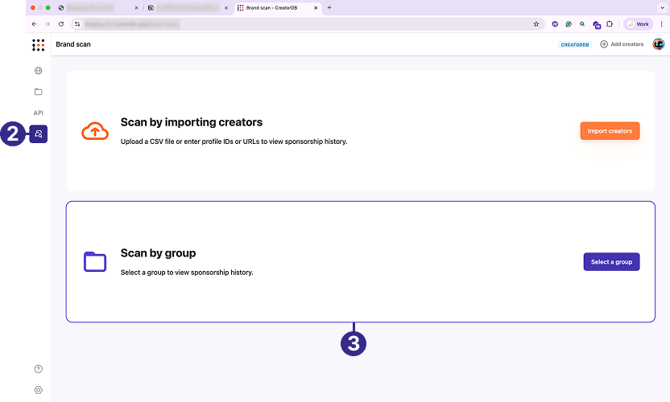This screenshot has width=670, height=402.
Task: Click the Import creators button
Action: pyautogui.click(x=609, y=131)
